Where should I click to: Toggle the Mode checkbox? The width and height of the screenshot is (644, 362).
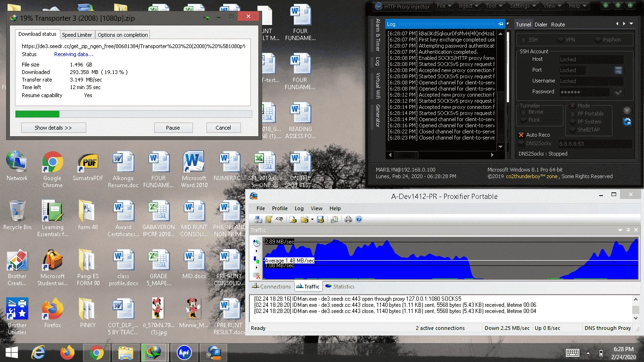click(x=572, y=106)
